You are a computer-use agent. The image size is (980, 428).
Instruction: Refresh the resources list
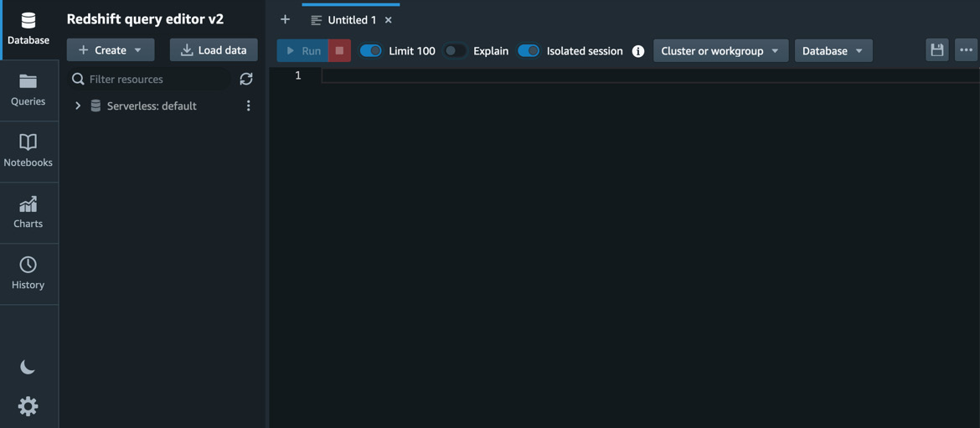tap(246, 79)
